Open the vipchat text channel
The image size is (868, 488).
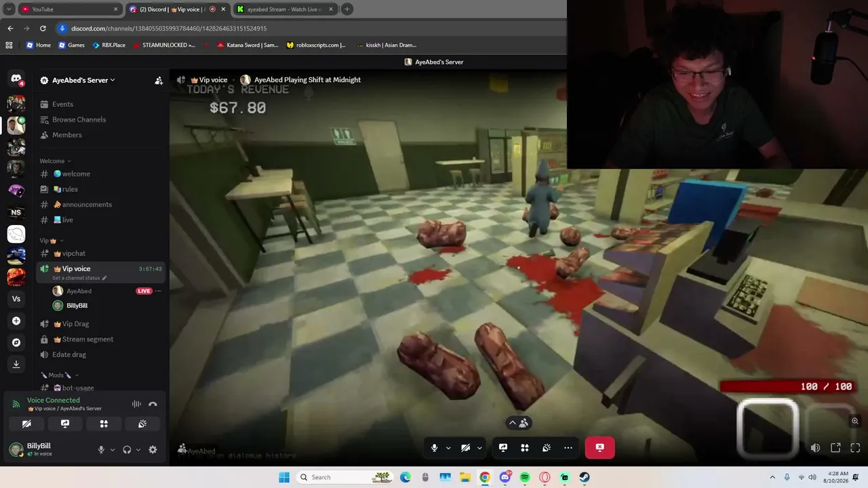click(x=101, y=253)
